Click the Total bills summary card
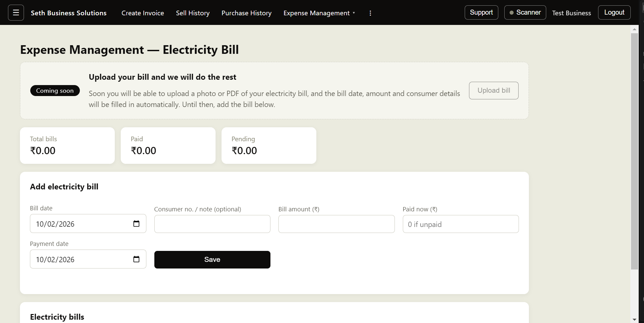 tap(67, 146)
